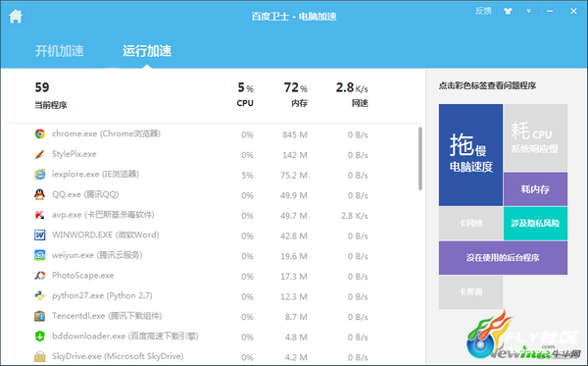Click python27.exe memory value 12.3 M
The image size is (588, 366).
point(294,297)
